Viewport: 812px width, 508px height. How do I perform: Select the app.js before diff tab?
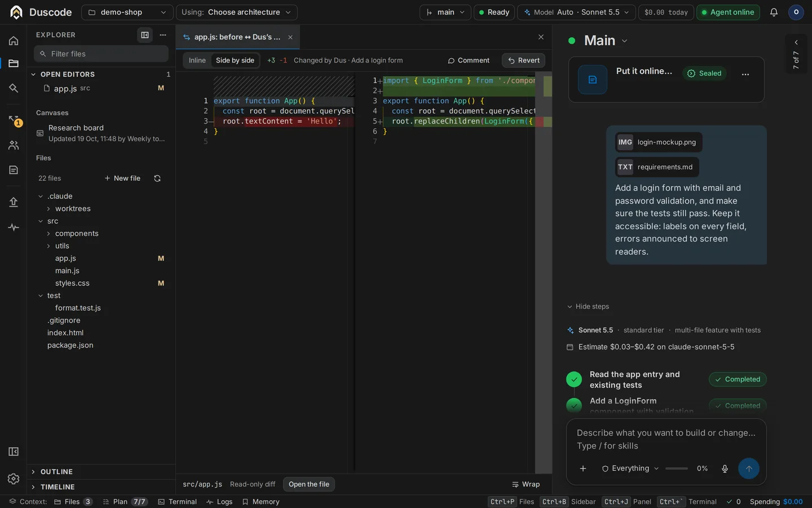tap(237, 37)
